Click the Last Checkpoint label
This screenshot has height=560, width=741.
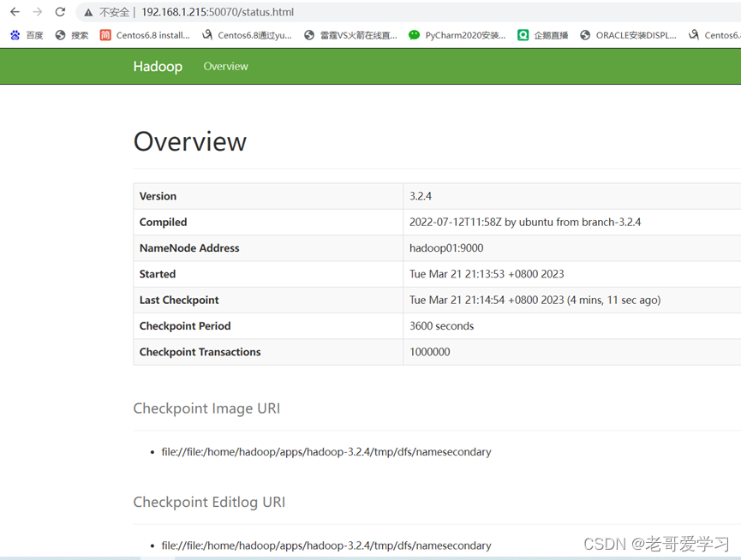pos(179,300)
